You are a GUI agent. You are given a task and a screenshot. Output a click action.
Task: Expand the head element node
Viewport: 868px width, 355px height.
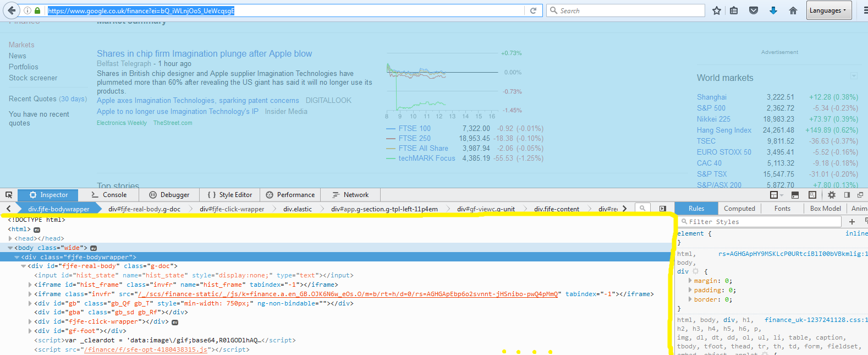point(10,239)
